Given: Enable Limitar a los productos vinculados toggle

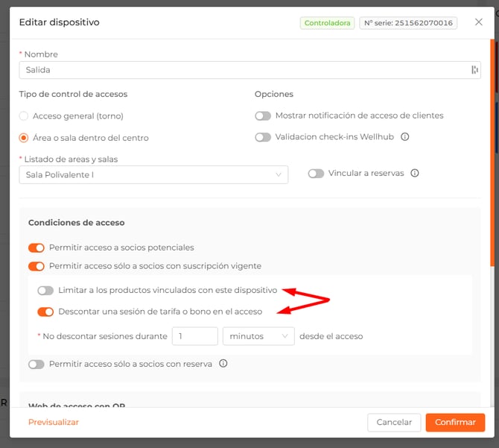Looking at the screenshot, I should pyautogui.click(x=45, y=290).
